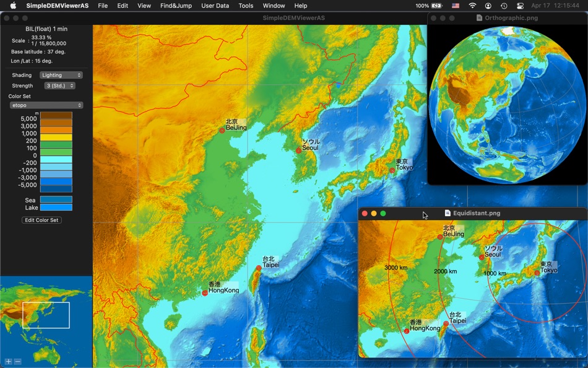Click the Taipei city marker on main map
Viewport: 588px width, 368px height.
259,268
